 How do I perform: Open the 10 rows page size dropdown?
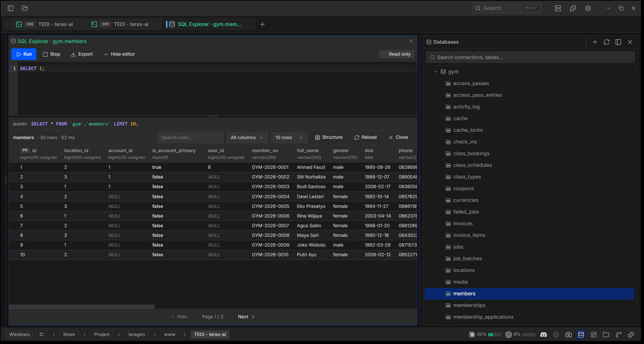pos(289,138)
